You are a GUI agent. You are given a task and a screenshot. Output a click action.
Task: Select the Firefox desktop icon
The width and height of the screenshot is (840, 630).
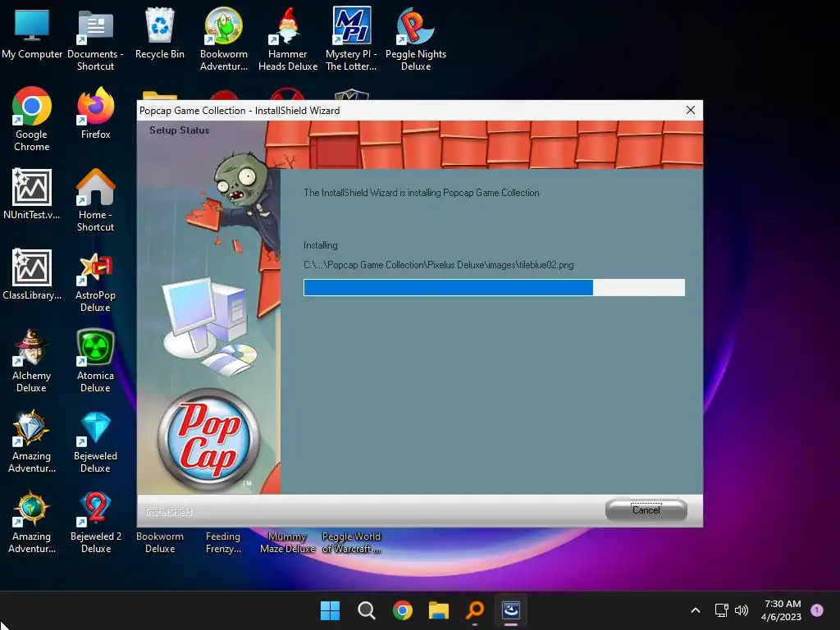click(95, 113)
